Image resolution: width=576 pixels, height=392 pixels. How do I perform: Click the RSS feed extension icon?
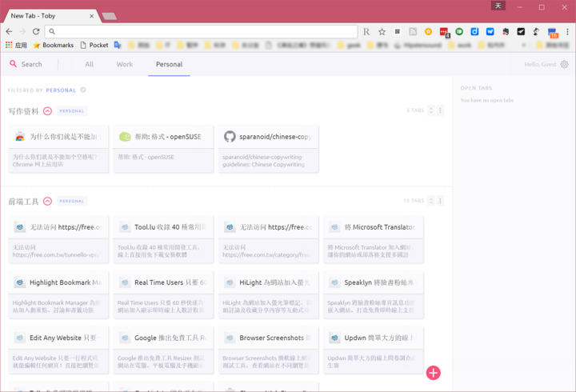[x=413, y=32]
